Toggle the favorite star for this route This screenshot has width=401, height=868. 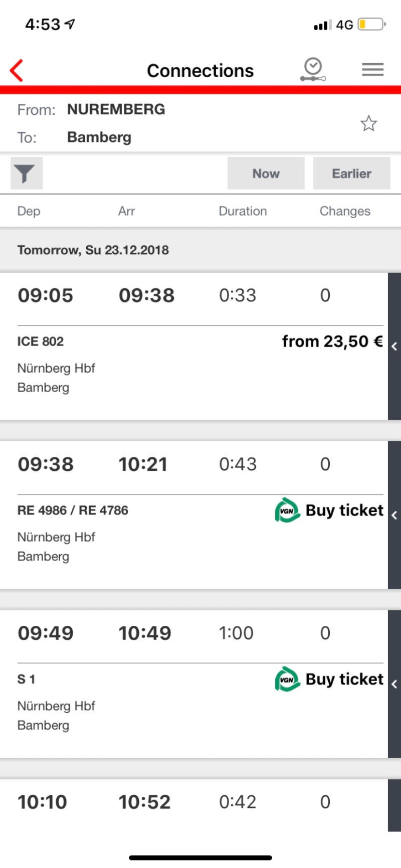368,123
